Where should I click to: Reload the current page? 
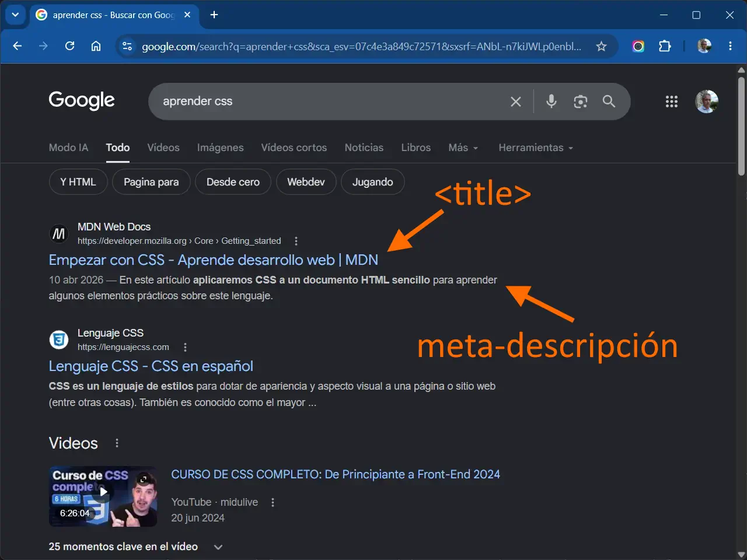tap(69, 46)
